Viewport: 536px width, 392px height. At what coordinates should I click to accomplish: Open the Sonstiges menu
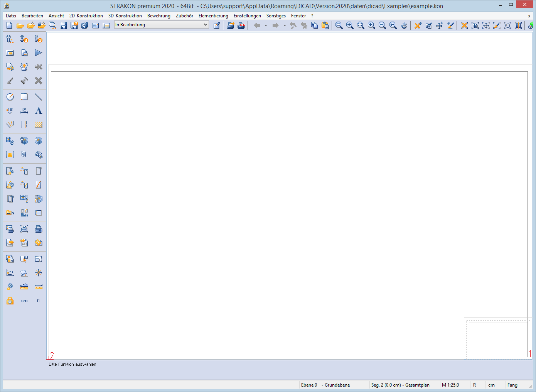click(276, 16)
